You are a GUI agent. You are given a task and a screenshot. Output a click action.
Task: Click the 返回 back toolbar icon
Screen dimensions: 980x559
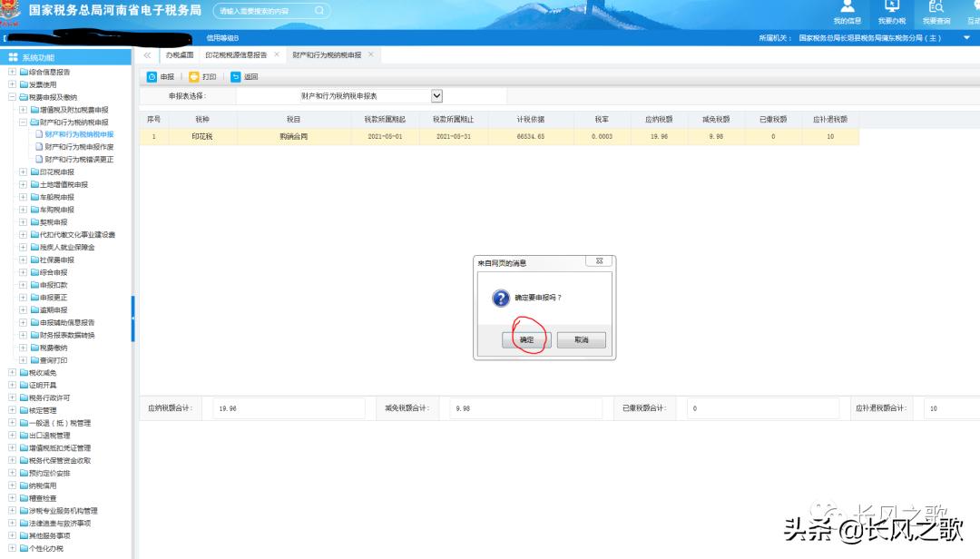(x=235, y=77)
